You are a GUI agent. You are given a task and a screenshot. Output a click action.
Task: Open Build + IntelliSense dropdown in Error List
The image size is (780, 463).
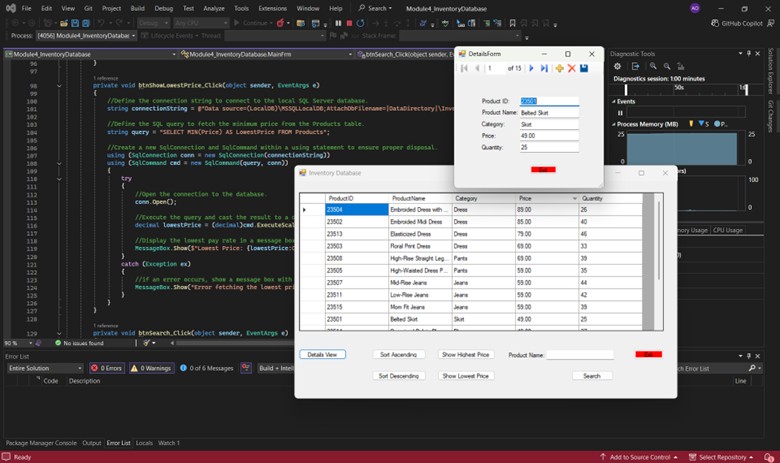click(276, 368)
